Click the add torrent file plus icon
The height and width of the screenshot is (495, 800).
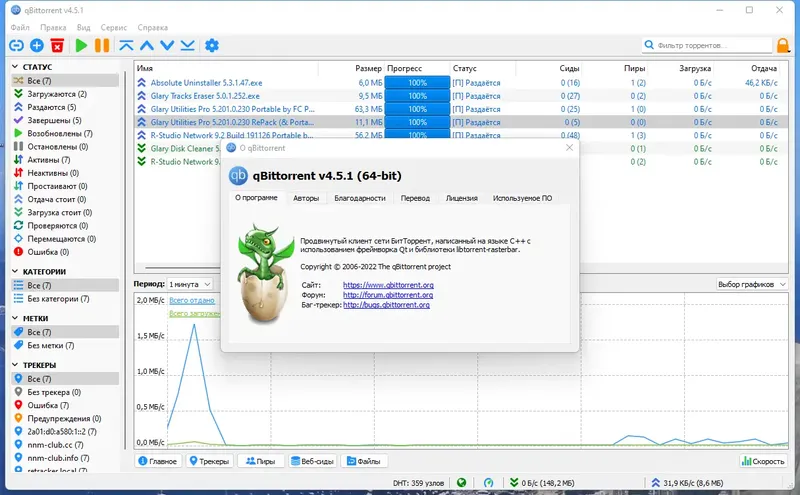click(37, 45)
